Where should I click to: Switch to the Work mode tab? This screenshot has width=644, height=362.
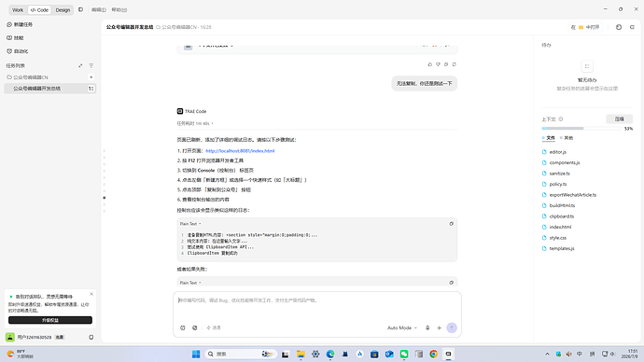[18, 10]
